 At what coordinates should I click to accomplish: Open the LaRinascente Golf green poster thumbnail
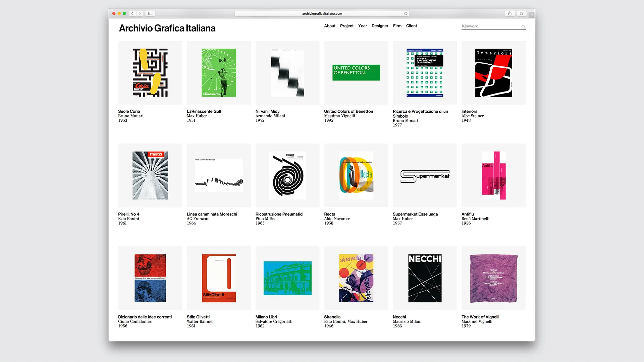tap(219, 73)
